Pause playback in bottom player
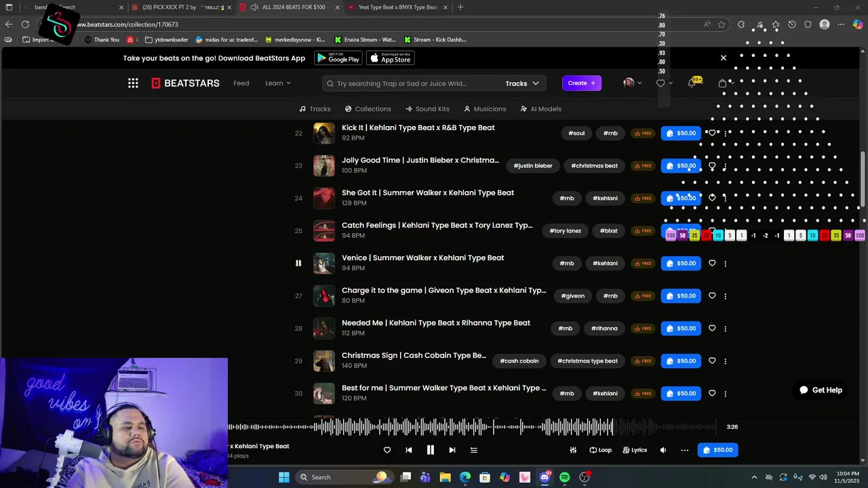Viewport: 868px width, 488px height. click(x=430, y=450)
